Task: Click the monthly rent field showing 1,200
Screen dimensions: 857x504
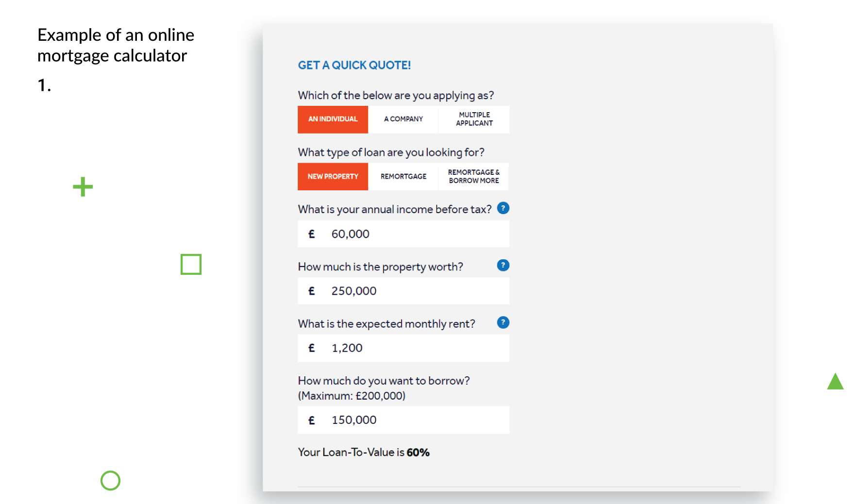Action: tap(403, 348)
